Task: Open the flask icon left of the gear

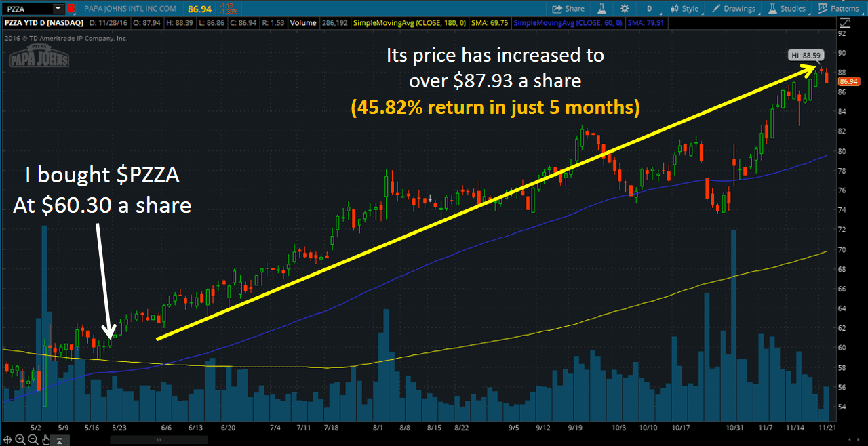Action: tap(601, 9)
